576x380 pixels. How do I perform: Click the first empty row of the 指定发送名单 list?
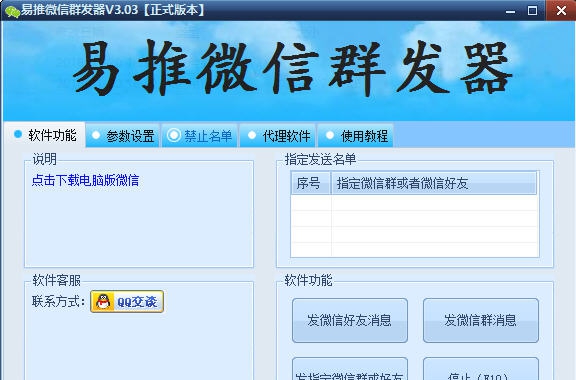coord(414,202)
